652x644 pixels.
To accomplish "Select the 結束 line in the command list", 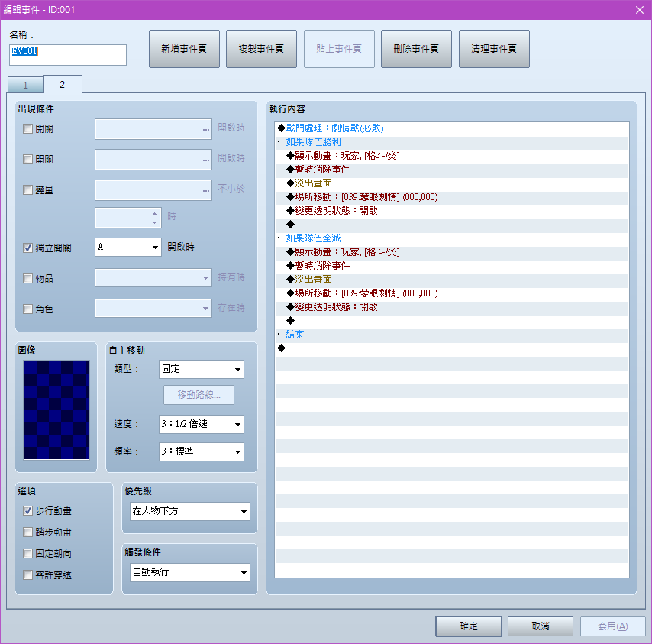I will coord(451,335).
